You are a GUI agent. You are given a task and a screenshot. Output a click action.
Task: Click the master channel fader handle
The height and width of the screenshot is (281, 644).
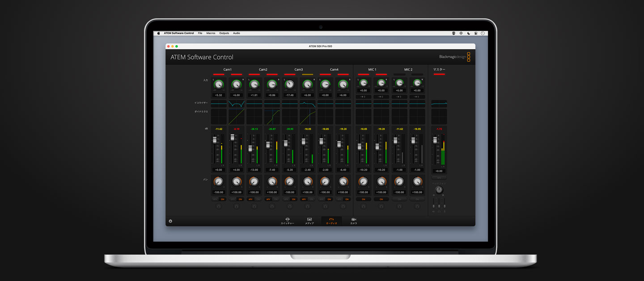click(x=435, y=140)
